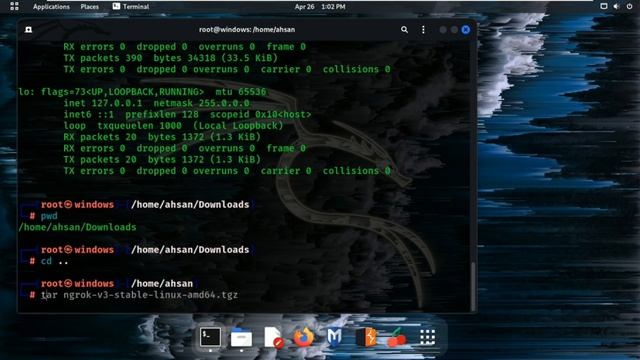Click the screen display icon in system tray
Image resolution: width=640 pixels, height=360 pixels.
coord(604,6)
